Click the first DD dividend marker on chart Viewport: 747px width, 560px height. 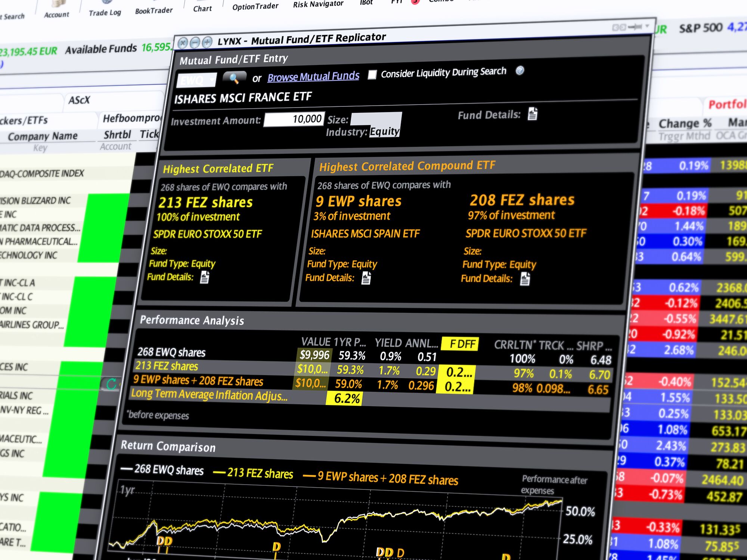[164, 541]
